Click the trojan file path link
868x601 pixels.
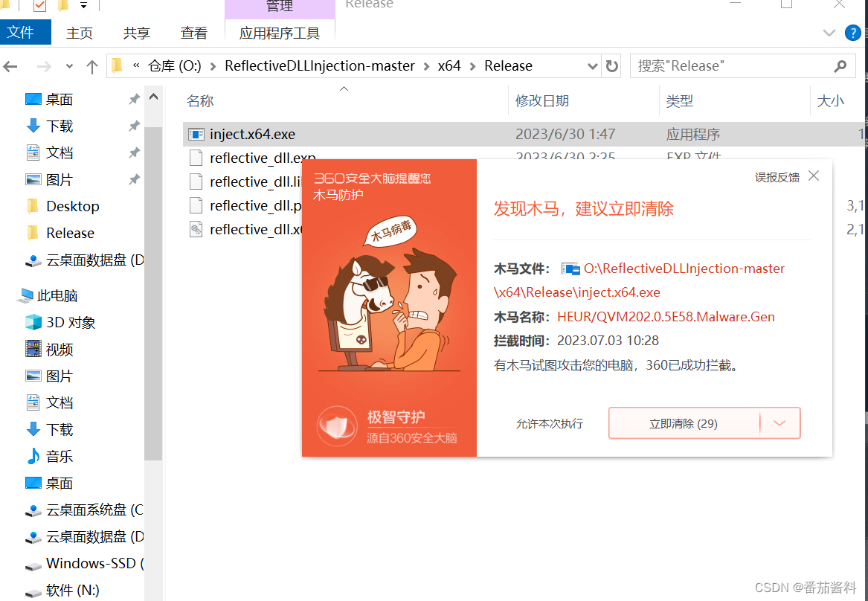click(x=640, y=280)
